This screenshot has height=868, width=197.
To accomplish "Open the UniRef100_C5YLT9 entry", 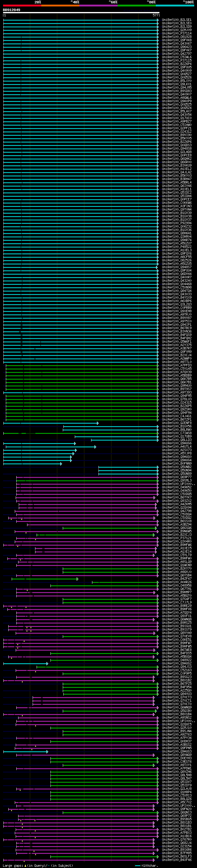I will click(x=176, y=555).
